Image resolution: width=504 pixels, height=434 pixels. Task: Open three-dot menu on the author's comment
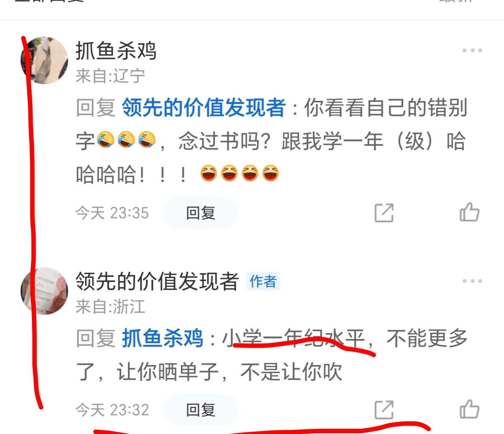click(x=472, y=281)
